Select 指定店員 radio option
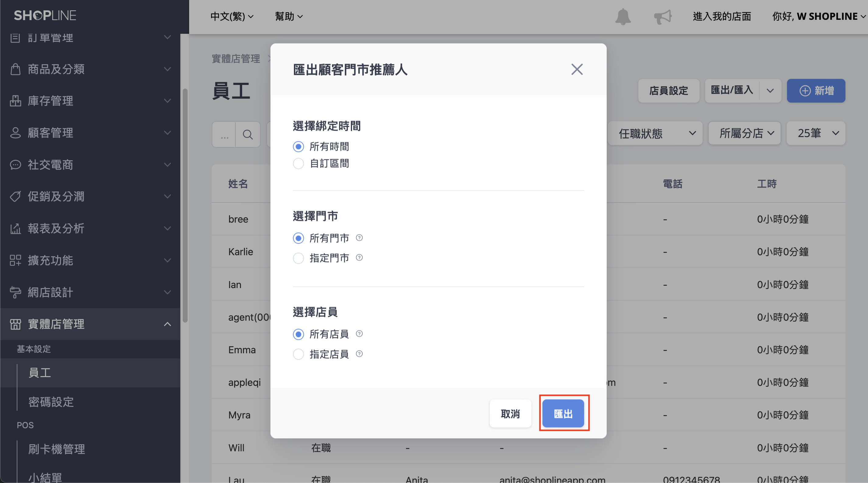 pyautogui.click(x=298, y=354)
